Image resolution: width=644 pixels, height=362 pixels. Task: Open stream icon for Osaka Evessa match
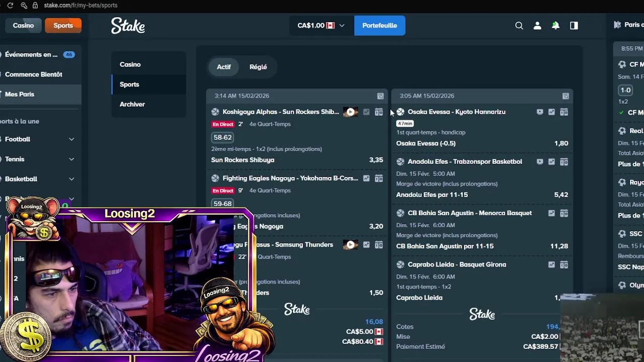(540, 112)
